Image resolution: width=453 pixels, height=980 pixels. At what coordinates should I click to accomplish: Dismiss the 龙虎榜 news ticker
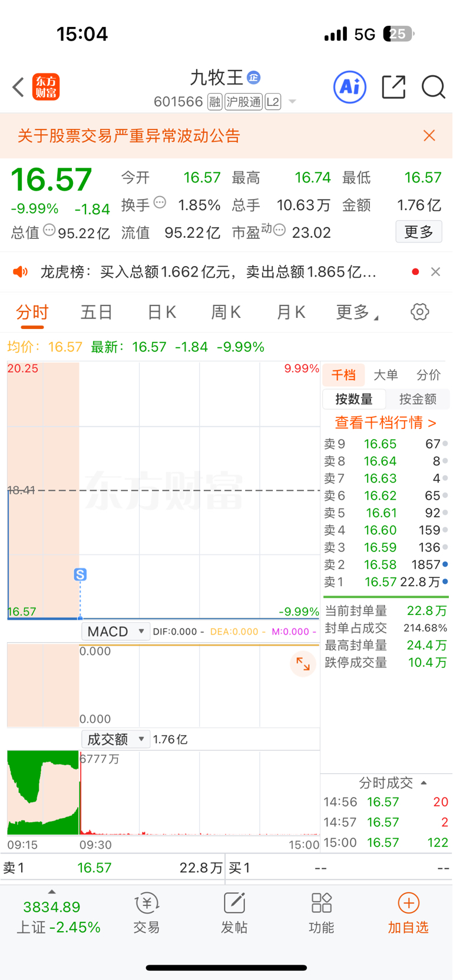[x=435, y=271]
